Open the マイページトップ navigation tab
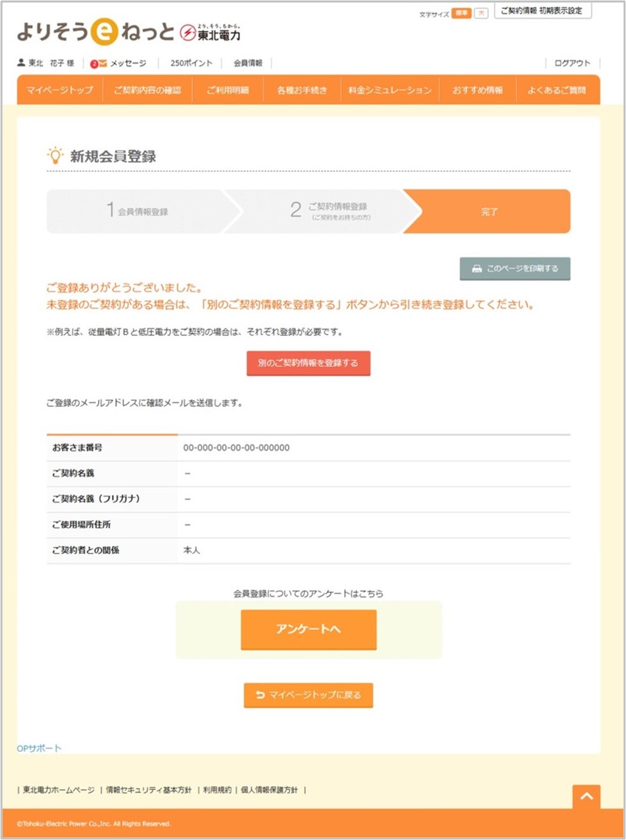Viewport: 626px width, 840px height. (x=59, y=90)
